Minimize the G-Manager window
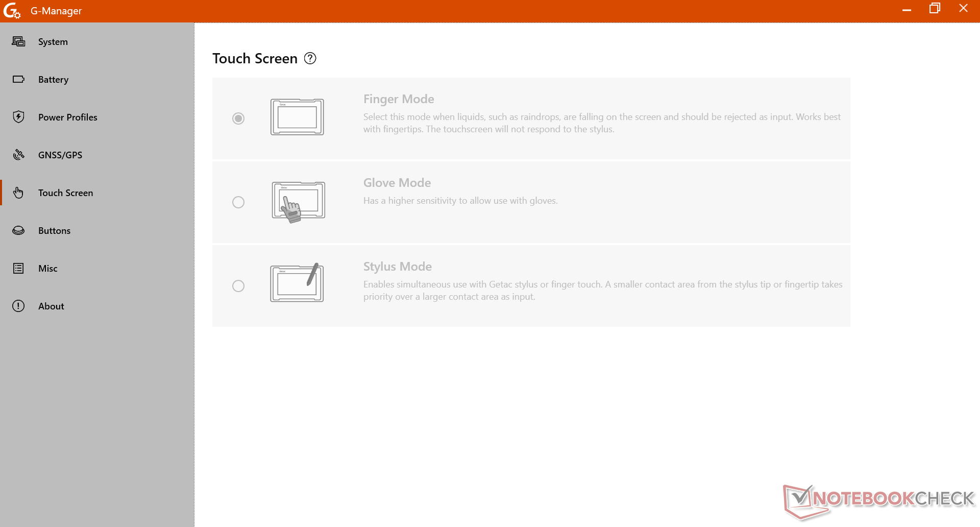980x527 pixels. [x=906, y=10]
